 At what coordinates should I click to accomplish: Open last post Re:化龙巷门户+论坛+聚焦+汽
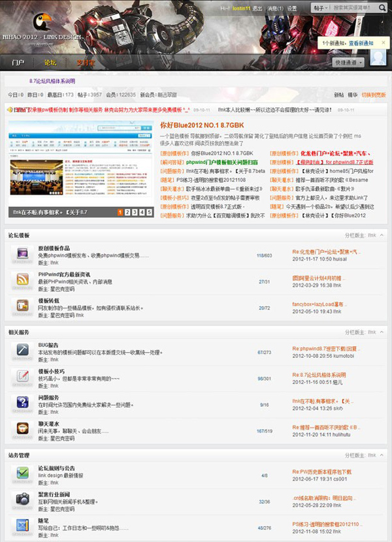[326, 251]
